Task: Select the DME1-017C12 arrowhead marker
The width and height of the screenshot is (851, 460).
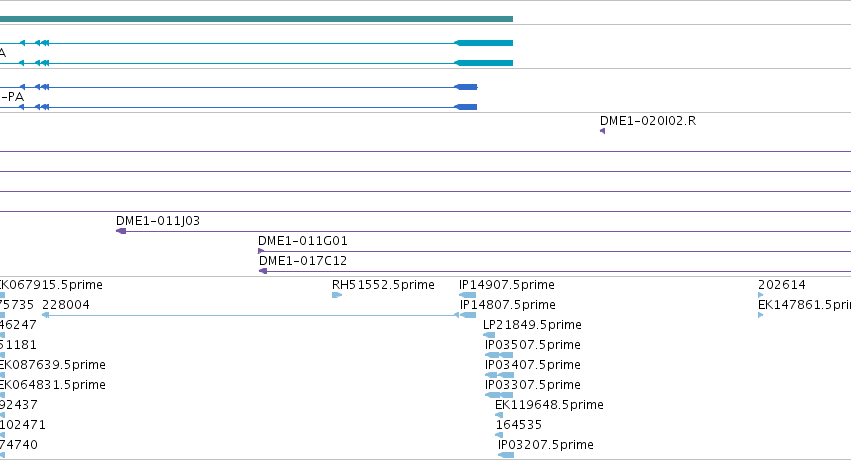Action: 263,271
